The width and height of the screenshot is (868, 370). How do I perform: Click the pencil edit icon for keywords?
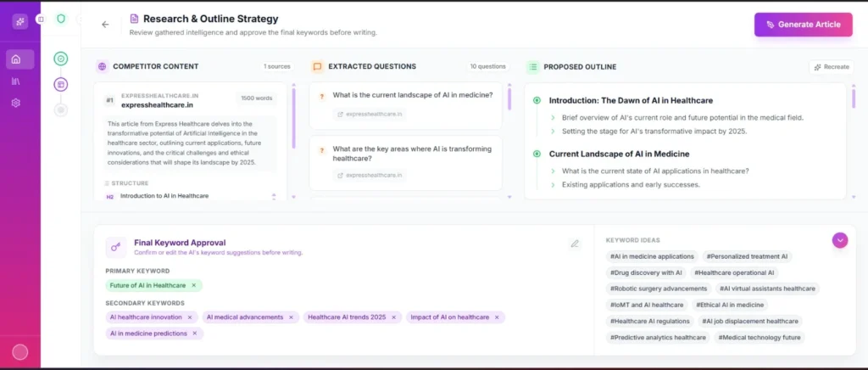point(575,244)
